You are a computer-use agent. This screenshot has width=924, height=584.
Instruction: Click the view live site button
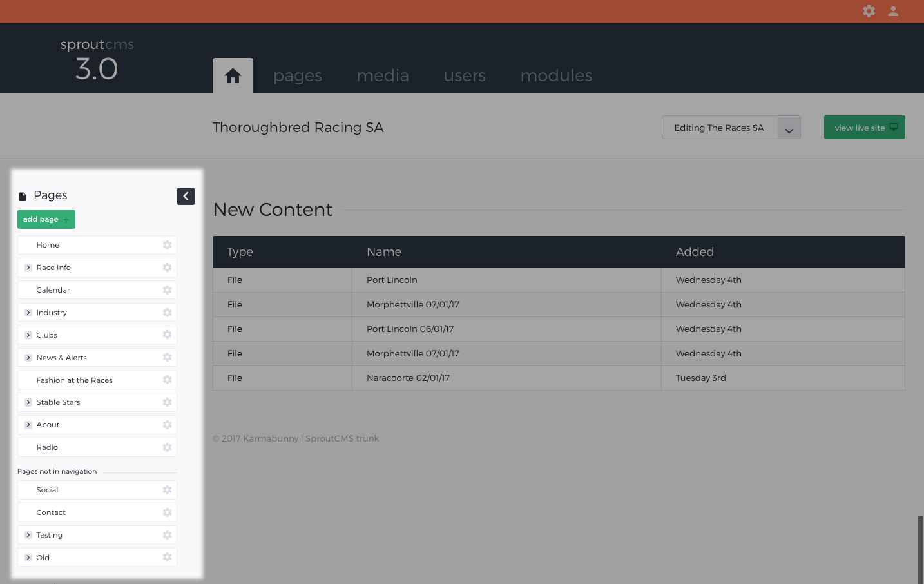865,128
